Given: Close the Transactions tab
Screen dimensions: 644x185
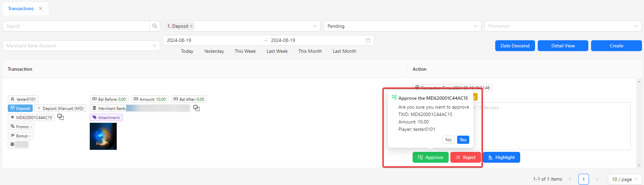Looking at the screenshot, I should click(40, 8).
